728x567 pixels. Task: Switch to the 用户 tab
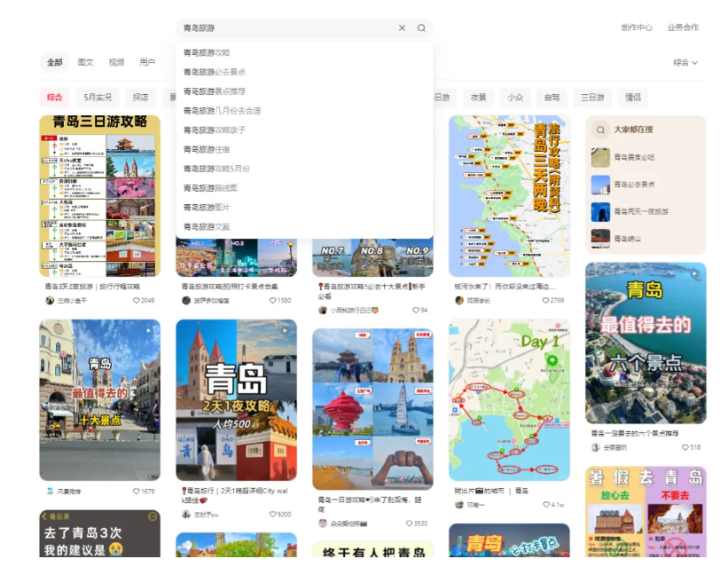click(x=148, y=62)
